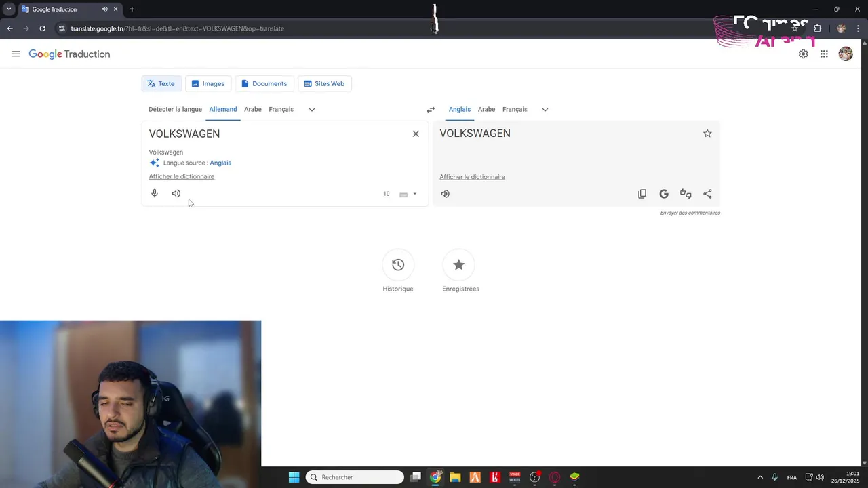The height and width of the screenshot is (488, 868).
Task: Expand the source languages list
Action: [312, 110]
